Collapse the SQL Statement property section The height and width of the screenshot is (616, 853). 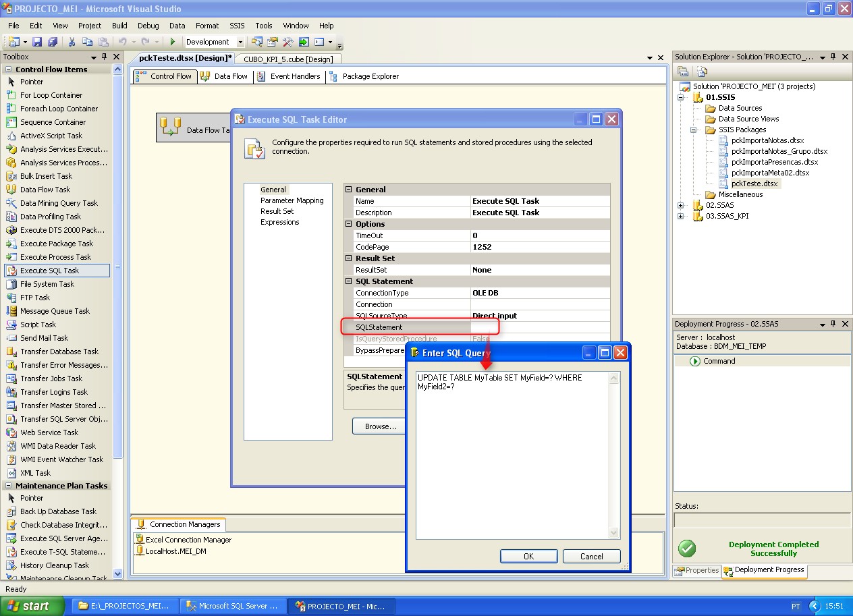point(349,281)
